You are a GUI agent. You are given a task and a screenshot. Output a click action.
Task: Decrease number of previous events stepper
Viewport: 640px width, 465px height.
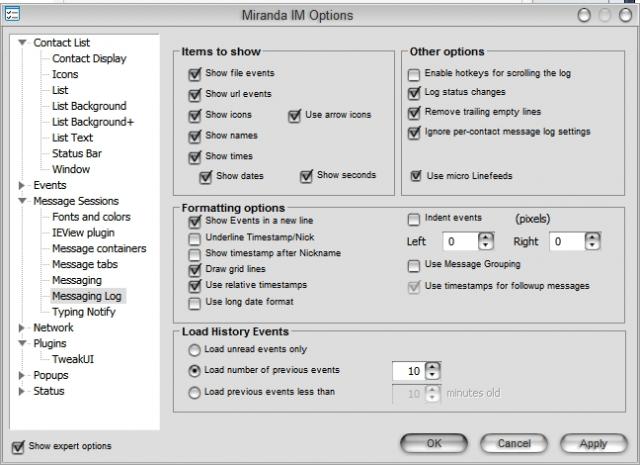(433, 375)
